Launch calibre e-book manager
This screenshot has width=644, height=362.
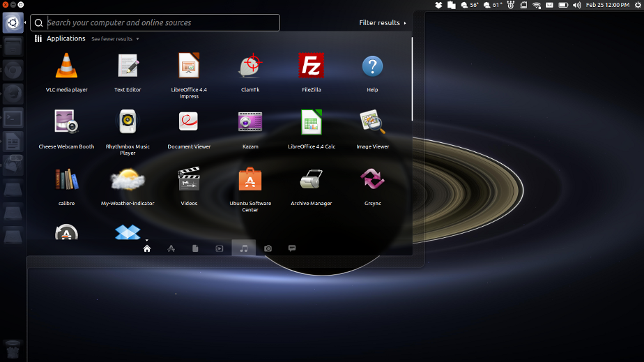click(x=66, y=186)
